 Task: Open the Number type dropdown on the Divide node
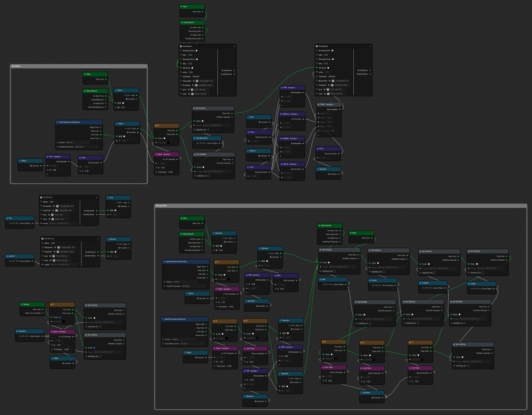pyautogui.click(x=294, y=164)
